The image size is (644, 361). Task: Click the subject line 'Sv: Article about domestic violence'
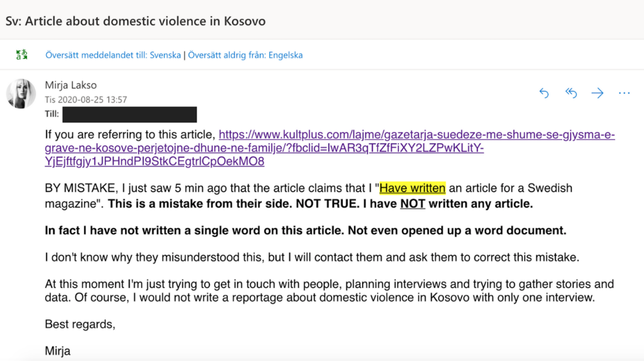136,21
